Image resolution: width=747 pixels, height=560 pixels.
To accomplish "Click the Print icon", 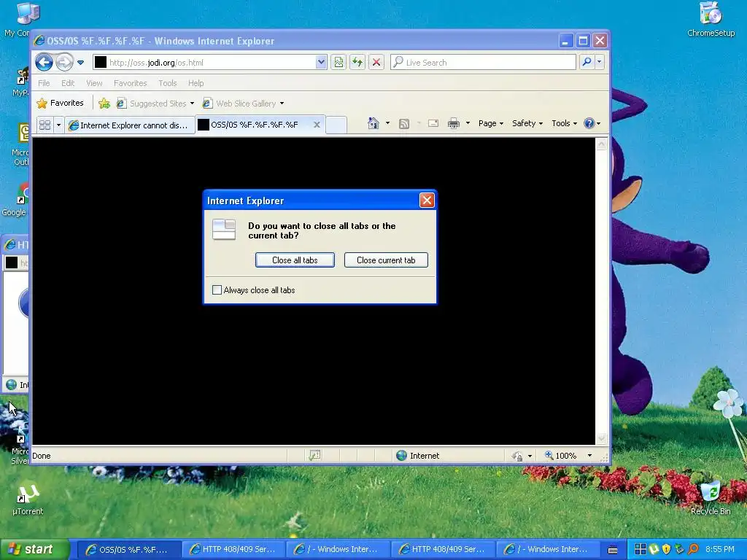I will [x=454, y=123].
